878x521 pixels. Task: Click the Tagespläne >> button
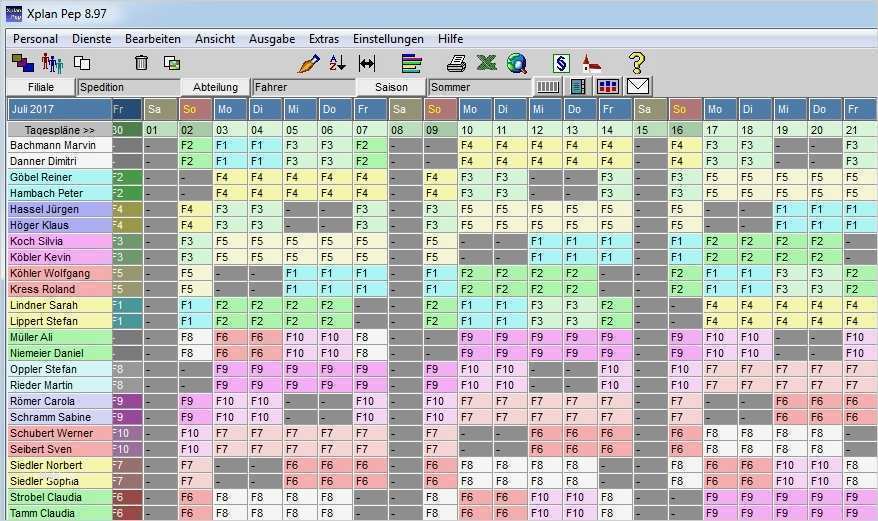(59, 130)
